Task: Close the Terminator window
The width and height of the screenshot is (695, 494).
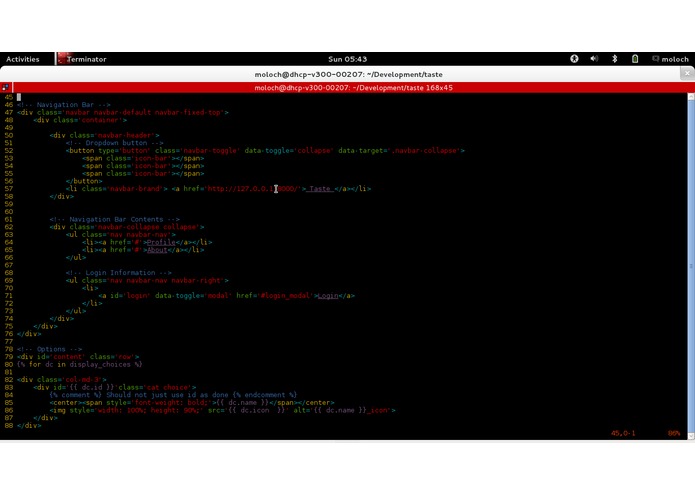Action: coord(687,74)
